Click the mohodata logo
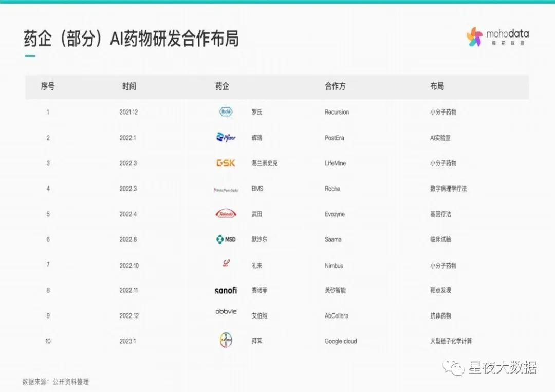This screenshot has height=392, width=555. [497, 37]
